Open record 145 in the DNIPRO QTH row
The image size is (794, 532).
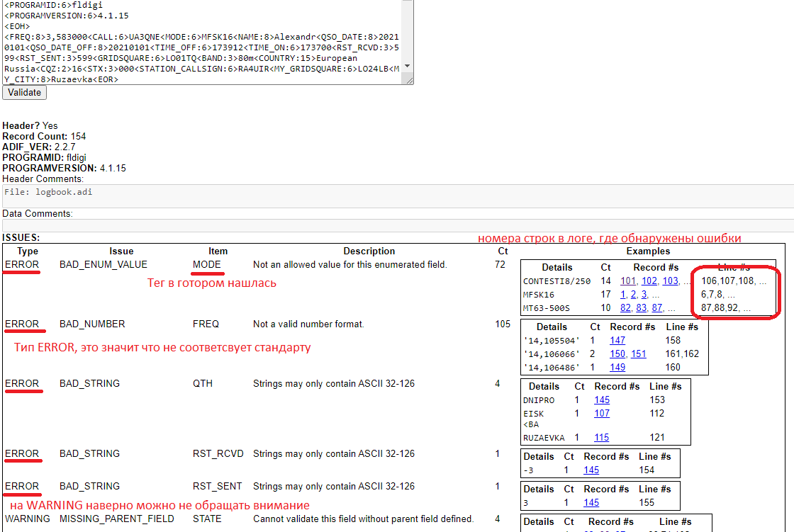click(x=602, y=400)
